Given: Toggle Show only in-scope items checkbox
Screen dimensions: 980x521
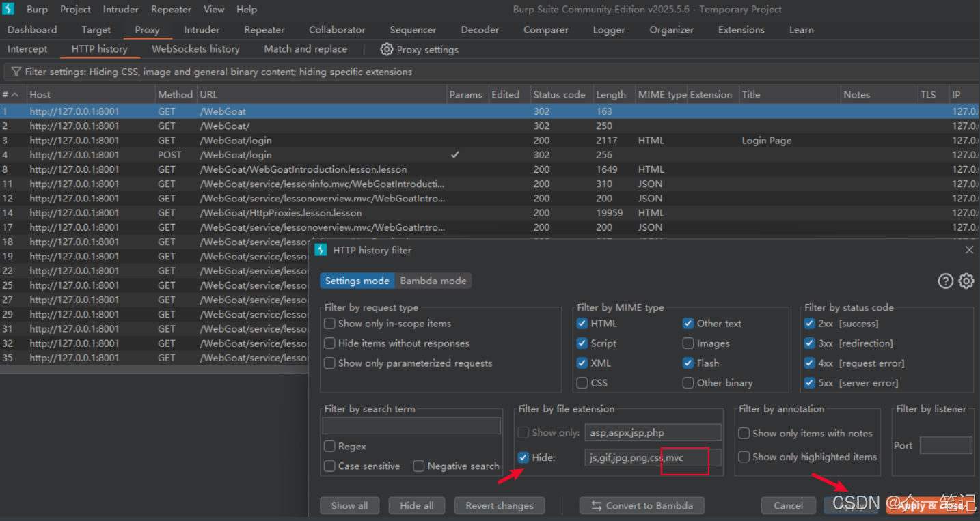Looking at the screenshot, I should tap(330, 324).
